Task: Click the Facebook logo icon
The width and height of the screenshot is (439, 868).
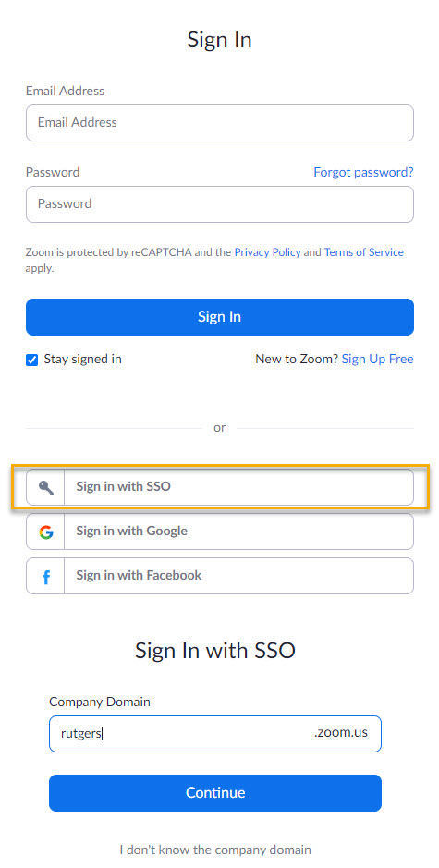Action: (x=46, y=578)
